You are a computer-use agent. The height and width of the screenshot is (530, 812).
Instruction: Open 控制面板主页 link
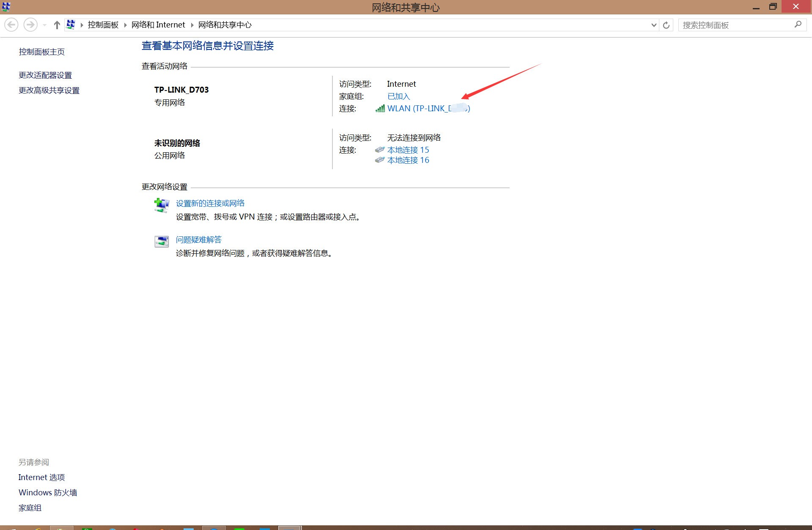[42, 52]
